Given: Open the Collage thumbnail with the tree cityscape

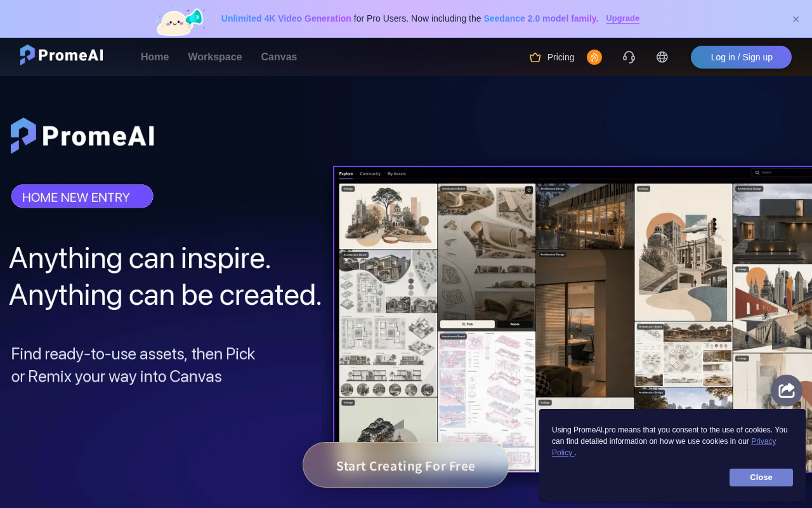Looking at the screenshot, I should click(x=388, y=217).
